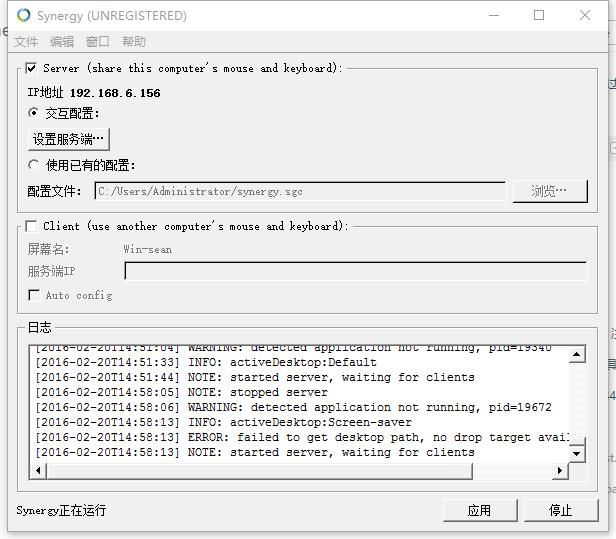
Task: Click the IP address 192.168.6.156 text
Action: (x=115, y=93)
